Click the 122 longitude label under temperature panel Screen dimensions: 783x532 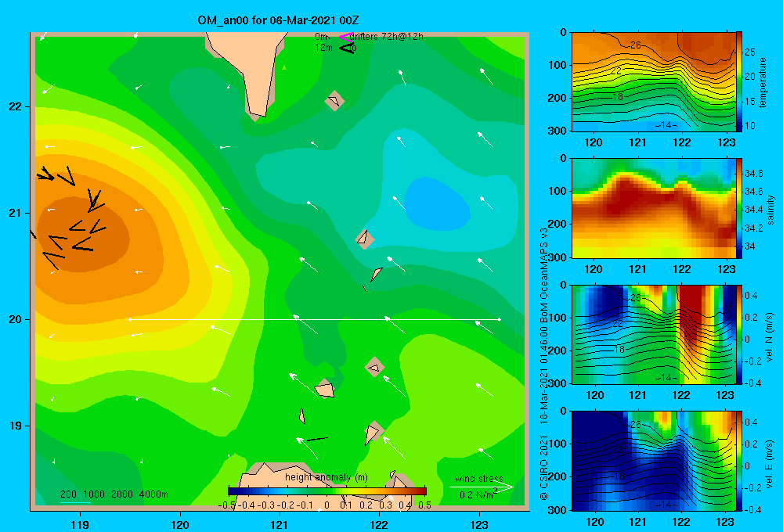(x=682, y=142)
